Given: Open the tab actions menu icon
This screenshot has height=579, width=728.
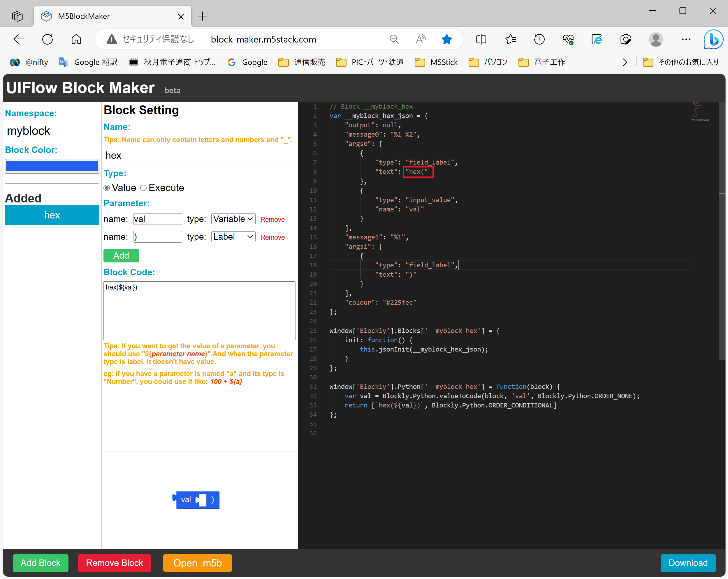Looking at the screenshot, I should point(17,16).
